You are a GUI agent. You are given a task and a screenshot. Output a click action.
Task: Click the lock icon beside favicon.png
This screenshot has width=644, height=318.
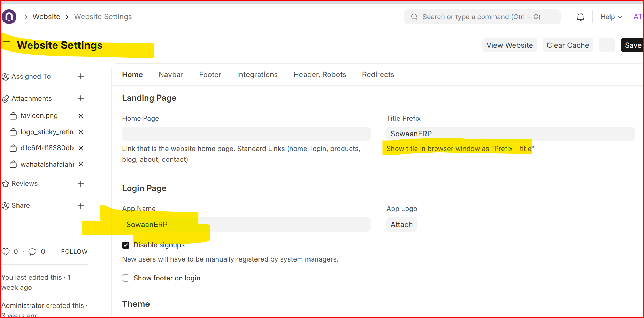coord(13,116)
